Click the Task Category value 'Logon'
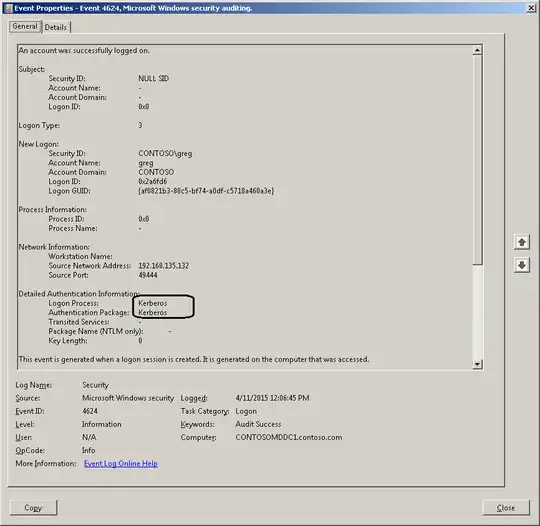540x526 pixels. pyautogui.click(x=246, y=411)
